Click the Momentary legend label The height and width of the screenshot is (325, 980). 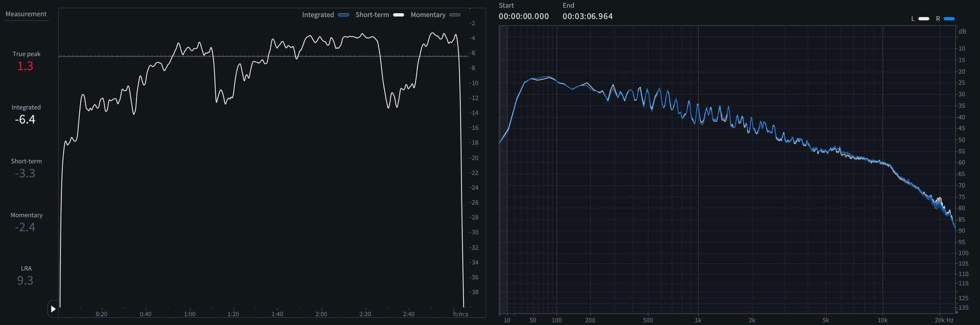click(x=428, y=15)
